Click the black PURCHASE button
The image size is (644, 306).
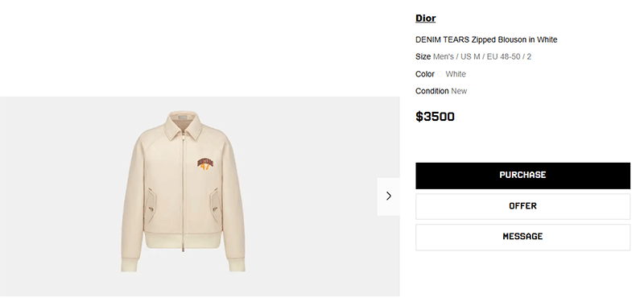522,176
